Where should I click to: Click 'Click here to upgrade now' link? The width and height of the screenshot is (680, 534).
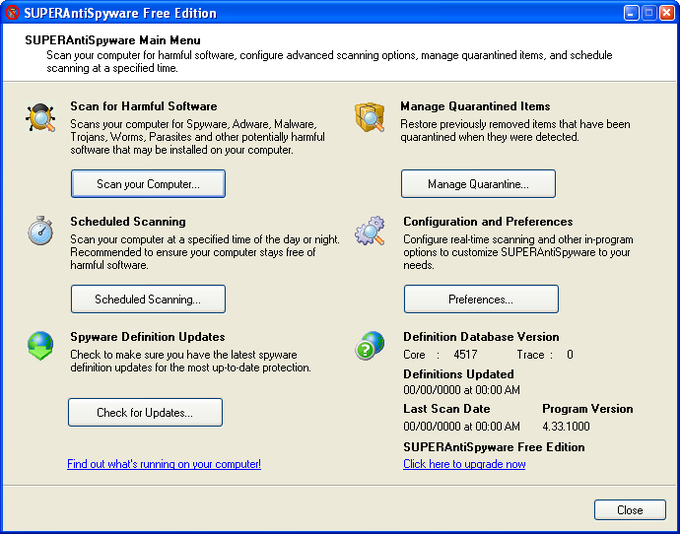tap(464, 464)
